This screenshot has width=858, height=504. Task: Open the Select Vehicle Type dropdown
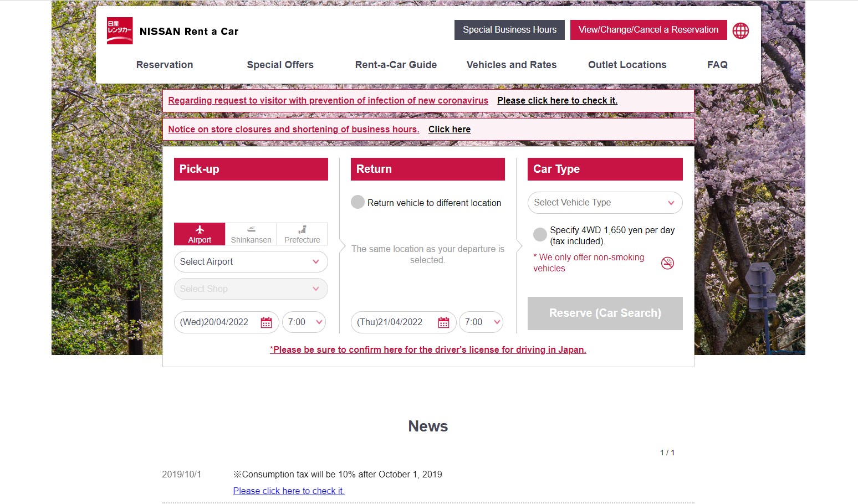click(x=605, y=203)
